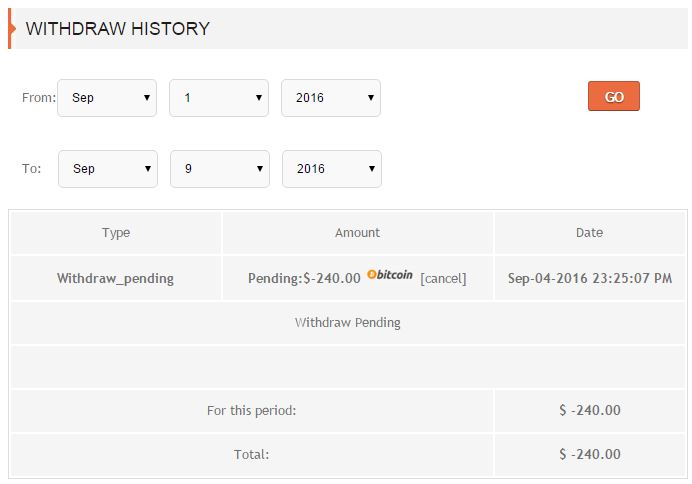Image resolution: width=692 pixels, height=484 pixels.
Task: Click the Pending:$-240.00 amount text
Action: [x=304, y=278]
